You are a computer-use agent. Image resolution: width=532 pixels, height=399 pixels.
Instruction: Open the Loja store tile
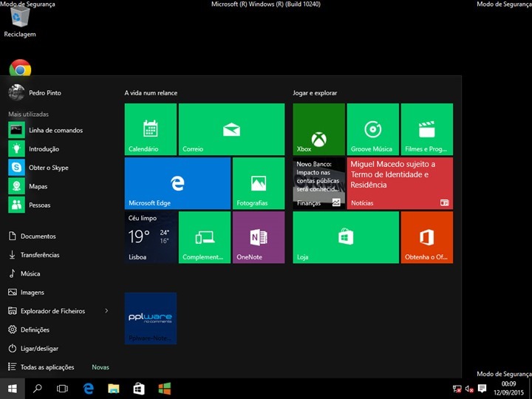pyautogui.click(x=346, y=237)
